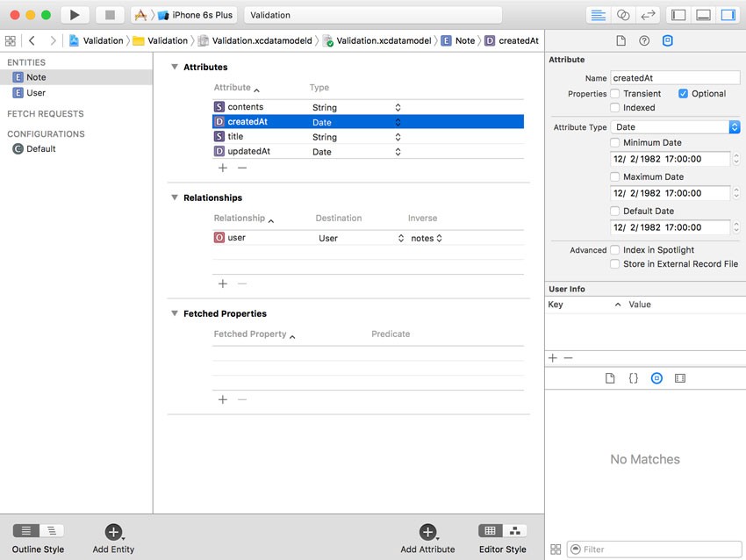Uncheck the Optional checkbox
This screenshot has height=560, width=746.
tap(683, 94)
